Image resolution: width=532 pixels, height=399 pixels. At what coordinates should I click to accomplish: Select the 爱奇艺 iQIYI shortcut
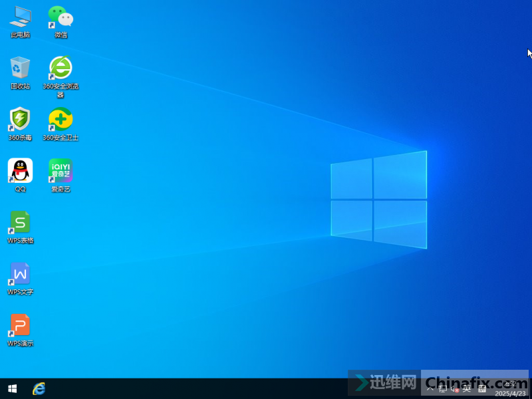pos(61,175)
